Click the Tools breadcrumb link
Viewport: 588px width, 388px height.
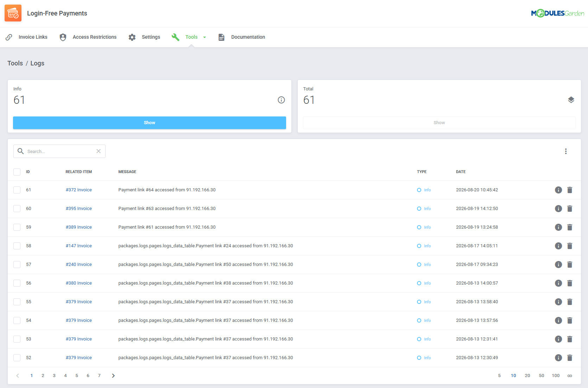click(15, 63)
